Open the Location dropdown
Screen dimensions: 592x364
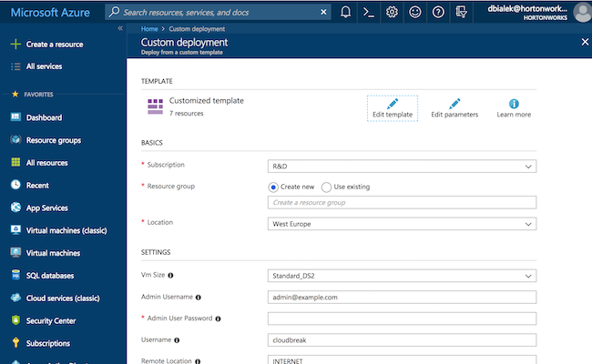click(x=402, y=224)
